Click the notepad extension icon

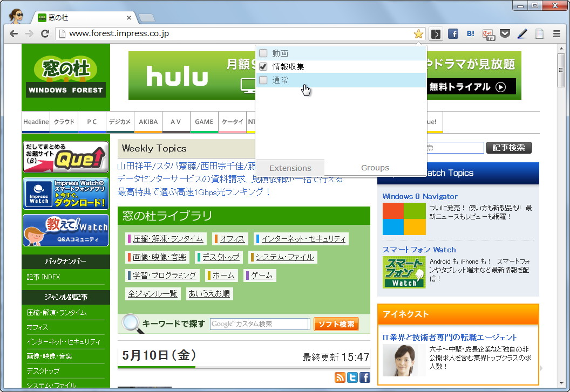[x=539, y=33]
